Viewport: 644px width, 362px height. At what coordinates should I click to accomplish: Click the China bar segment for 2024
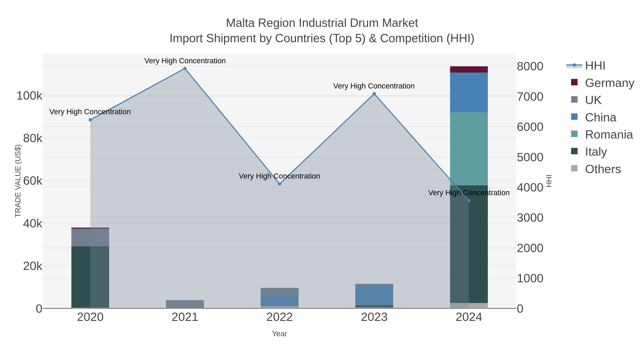coord(469,92)
